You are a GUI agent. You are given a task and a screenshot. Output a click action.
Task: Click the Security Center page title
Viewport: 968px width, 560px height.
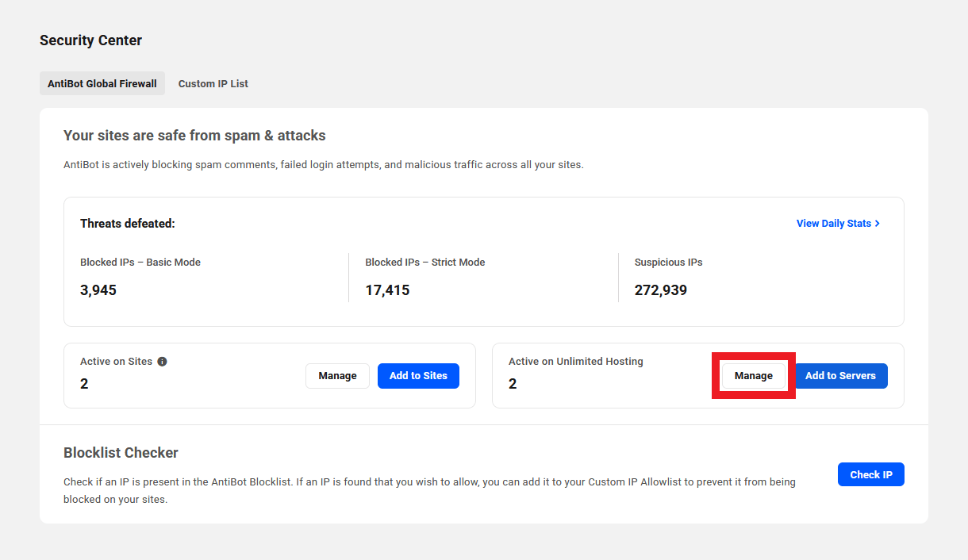click(91, 40)
